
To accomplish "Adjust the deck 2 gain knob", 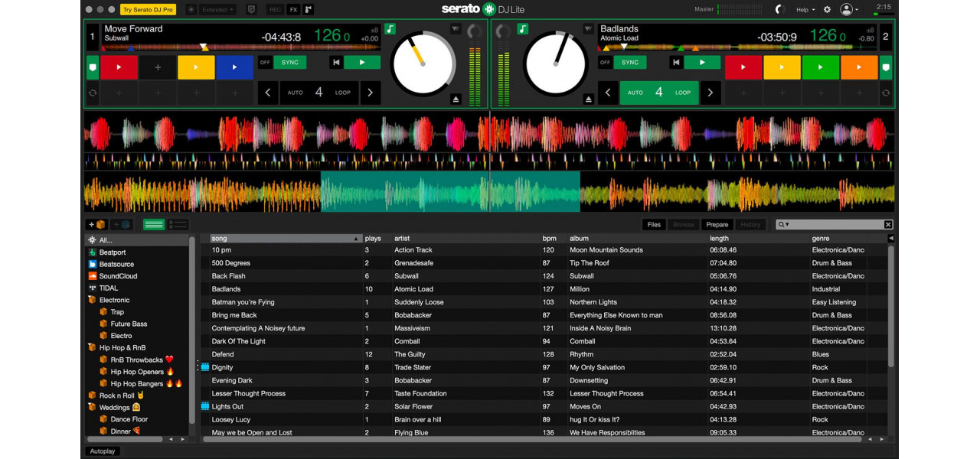I will [x=503, y=31].
